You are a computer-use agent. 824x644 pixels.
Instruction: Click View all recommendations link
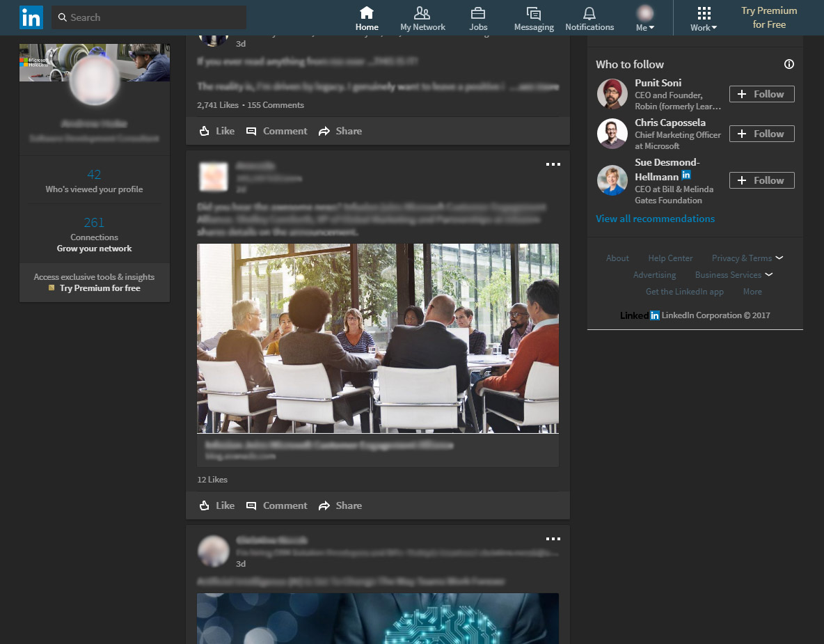click(655, 219)
